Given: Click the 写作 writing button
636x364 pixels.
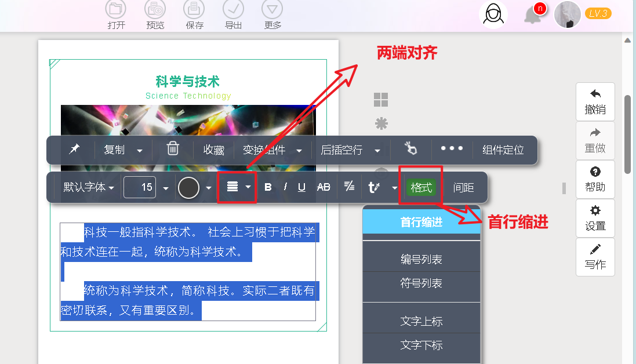Looking at the screenshot, I should pyautogui.click(x=595, y=257).
